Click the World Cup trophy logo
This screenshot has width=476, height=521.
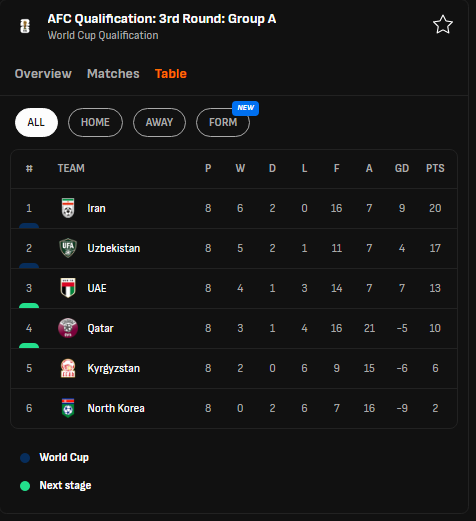[x=25, y=26]
